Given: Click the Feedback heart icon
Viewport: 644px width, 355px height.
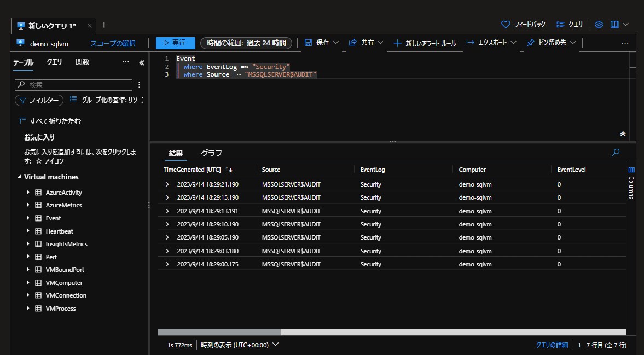Looking at the screenshot, I should 506,25.
